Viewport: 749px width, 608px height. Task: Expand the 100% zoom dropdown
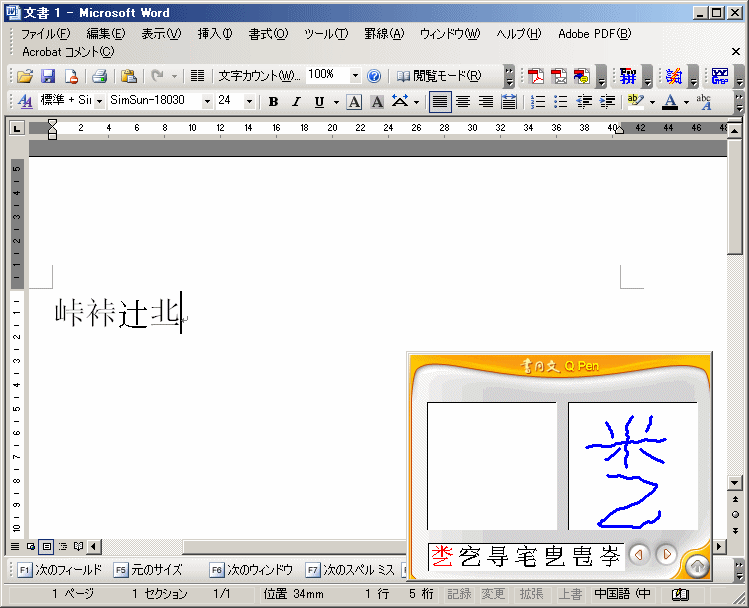click(x=355, y=76)
